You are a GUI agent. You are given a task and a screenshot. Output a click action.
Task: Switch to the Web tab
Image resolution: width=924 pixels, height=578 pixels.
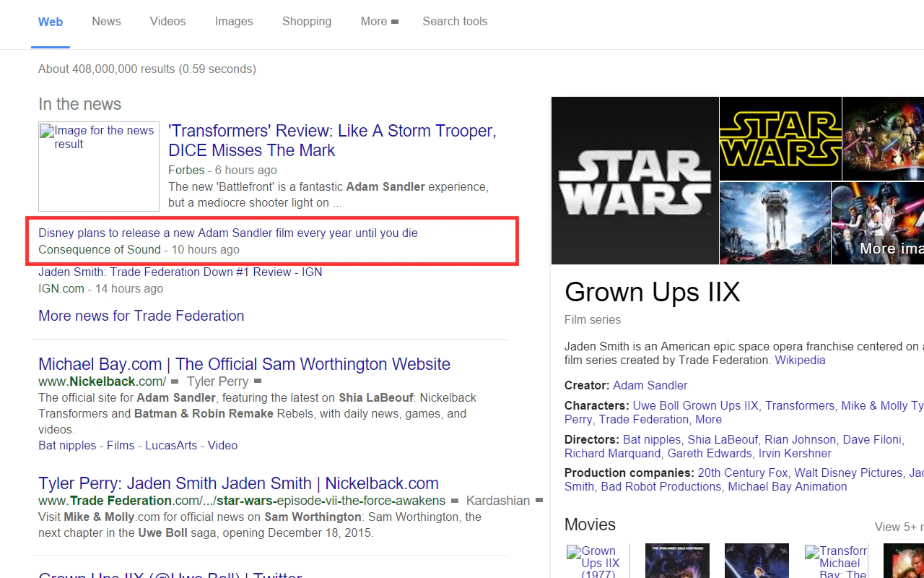pos(51,22)
